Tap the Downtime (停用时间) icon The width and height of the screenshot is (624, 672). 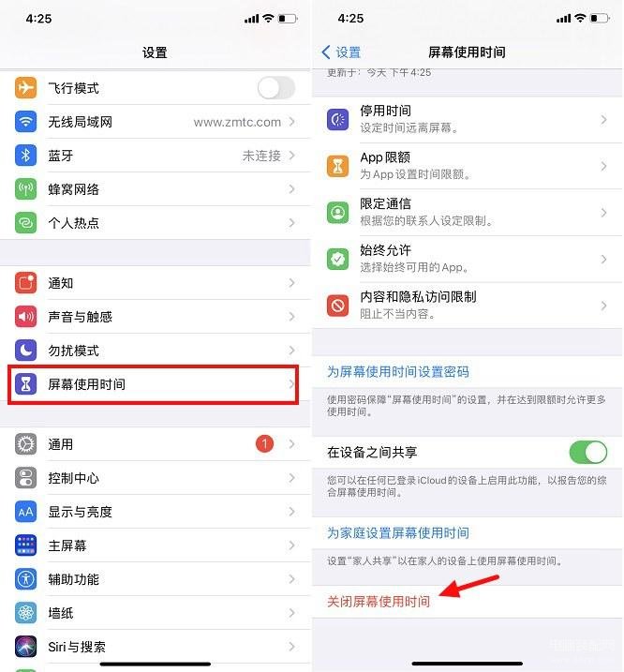click(x=337, y=119)
